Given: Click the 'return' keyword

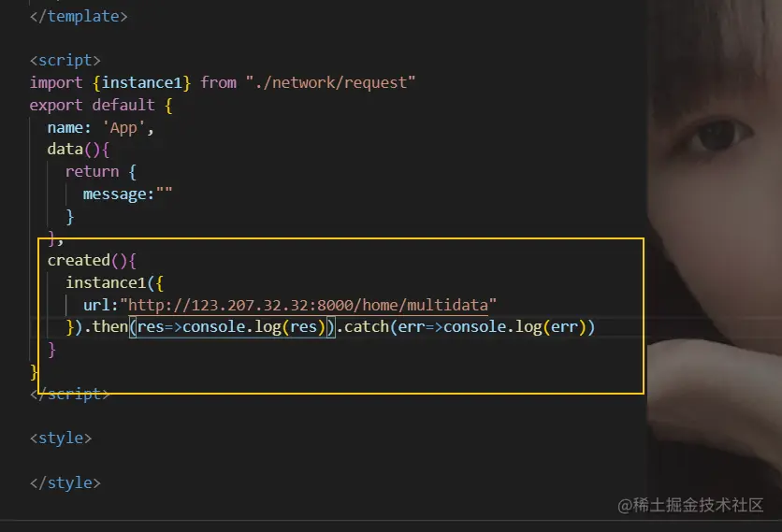Looking at the screenshot, I should [93, 171].
